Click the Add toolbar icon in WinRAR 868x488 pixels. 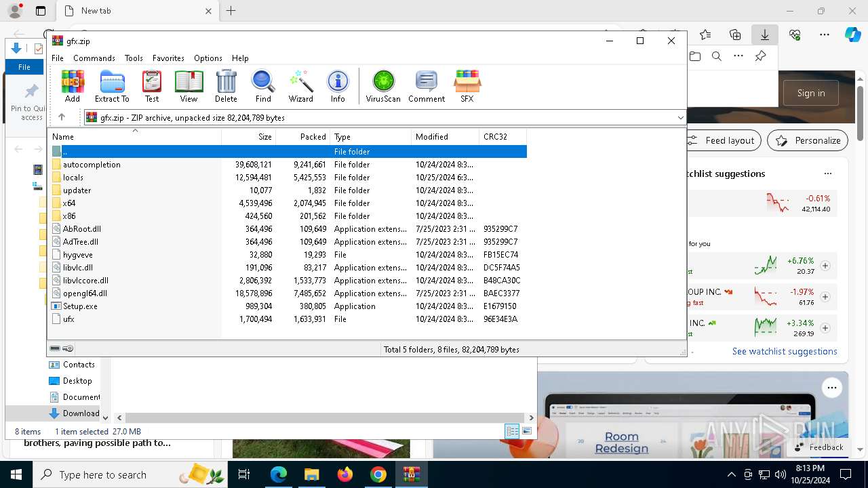coord(73,86)
